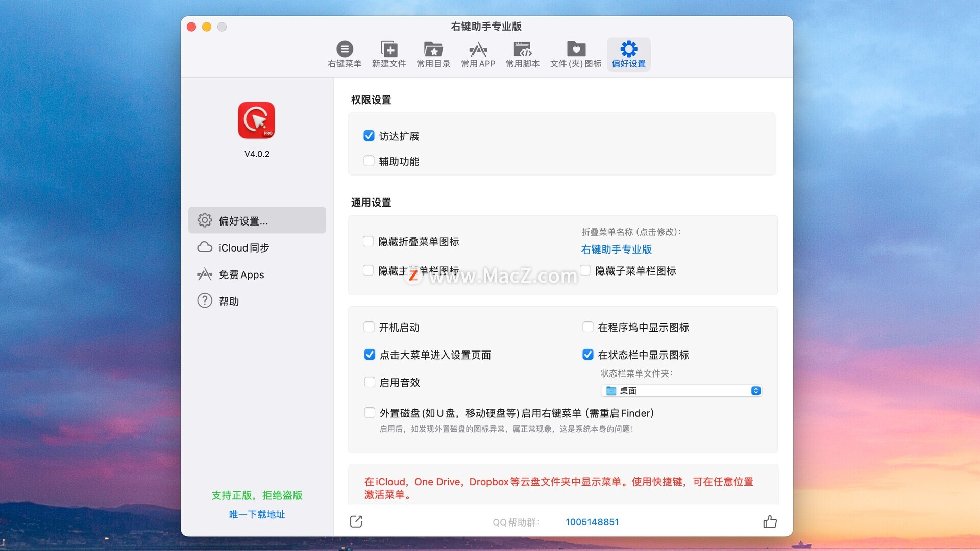Open the 桌面 status bar folder dropdown
The image size is (980, 551).
pyautogui.click(x=681, y=391)
